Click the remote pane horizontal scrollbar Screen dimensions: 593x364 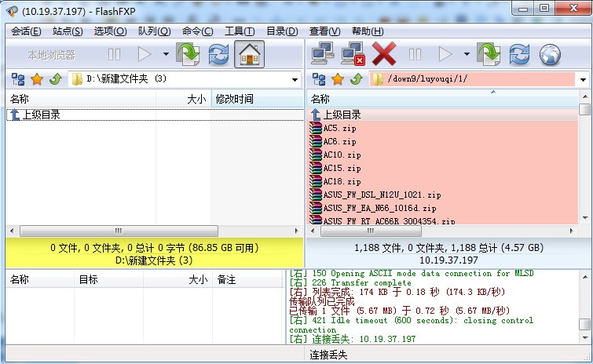point(440,231)
